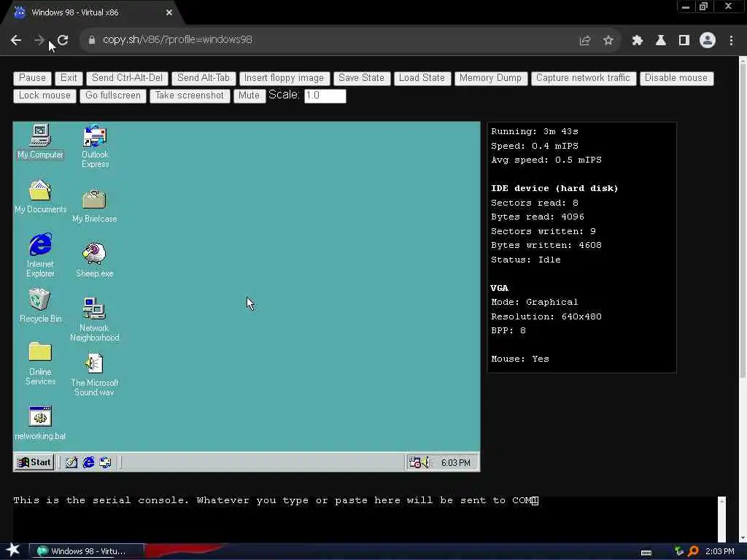747x560 pixels.
Task: Click the volume speaker tray icon
Action: click(x=425, y=462)
